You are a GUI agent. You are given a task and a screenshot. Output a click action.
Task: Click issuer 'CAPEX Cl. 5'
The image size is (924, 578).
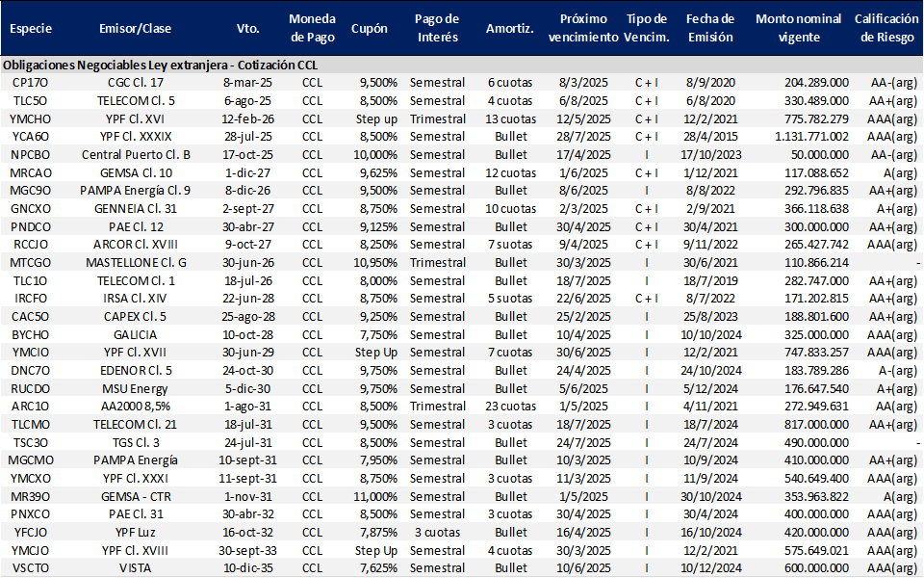(x=136, y=317)
